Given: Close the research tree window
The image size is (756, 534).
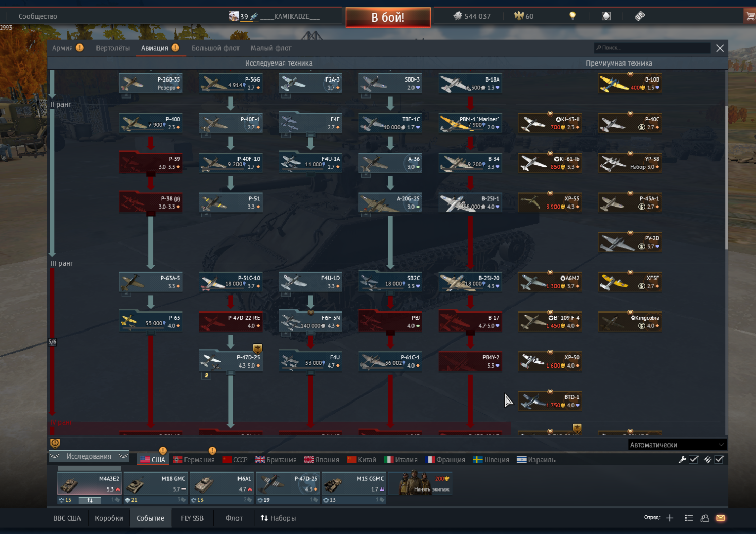Looking at the screenshot, I should [x=720, y=48].
